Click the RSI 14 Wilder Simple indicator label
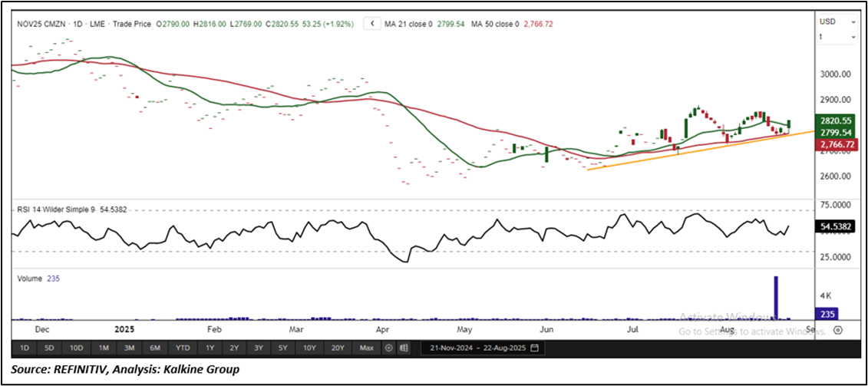Viewport: 868px width, 386px height. 55,210
